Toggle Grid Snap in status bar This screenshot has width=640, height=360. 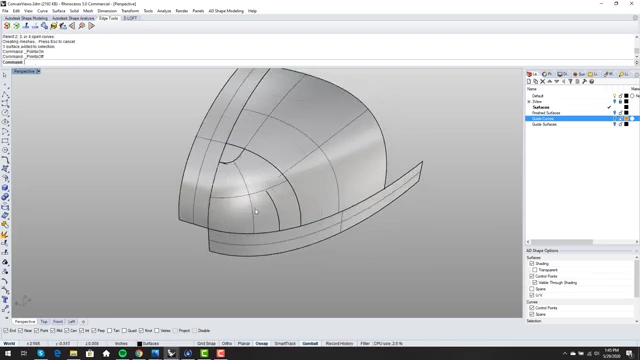[206, 344]
